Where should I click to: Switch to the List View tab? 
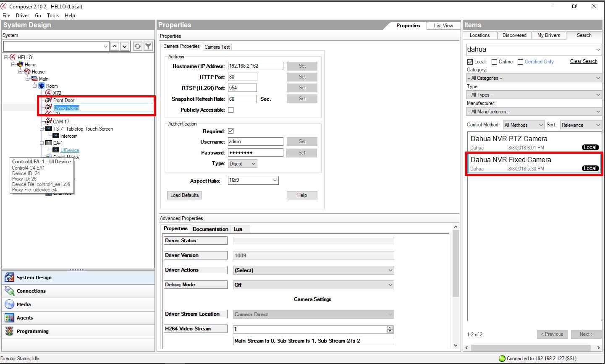(443, 26)
